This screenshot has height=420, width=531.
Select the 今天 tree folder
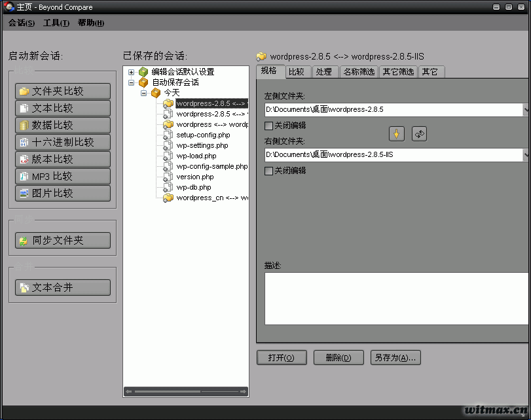[172, 93]
